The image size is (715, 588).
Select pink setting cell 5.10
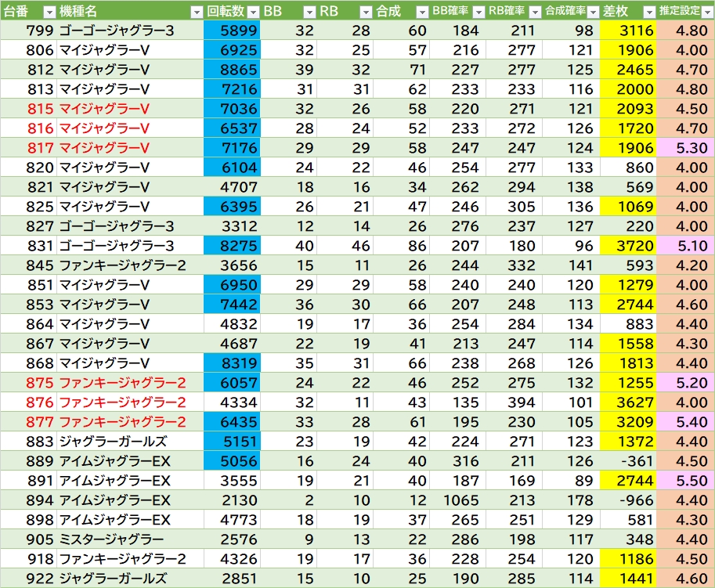click(x=685, y=246)
